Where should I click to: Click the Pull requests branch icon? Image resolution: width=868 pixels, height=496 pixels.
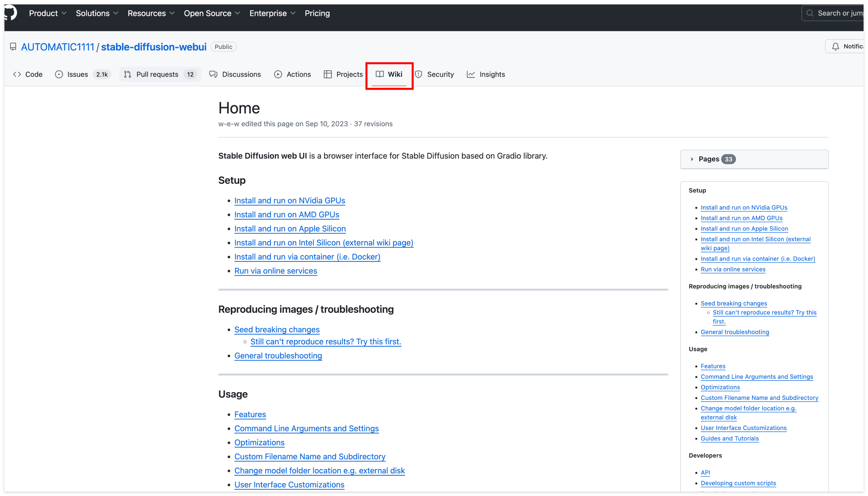click(x=128, y=74)
